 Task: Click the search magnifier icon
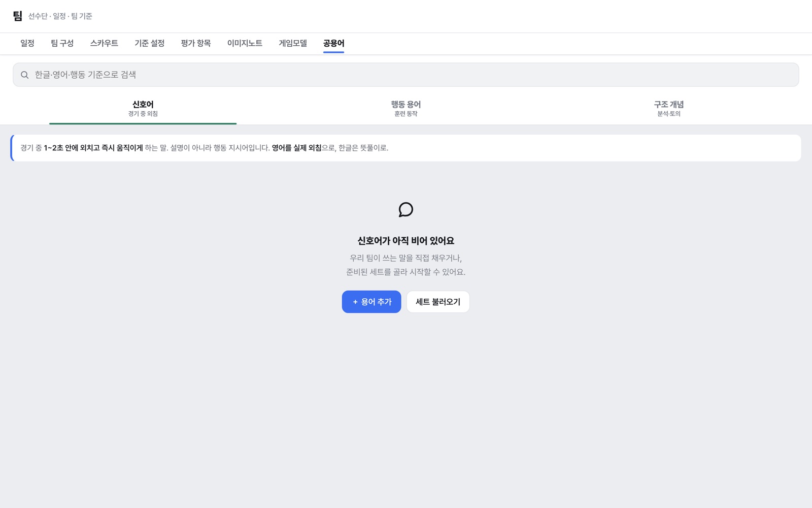tap(24, 75)
